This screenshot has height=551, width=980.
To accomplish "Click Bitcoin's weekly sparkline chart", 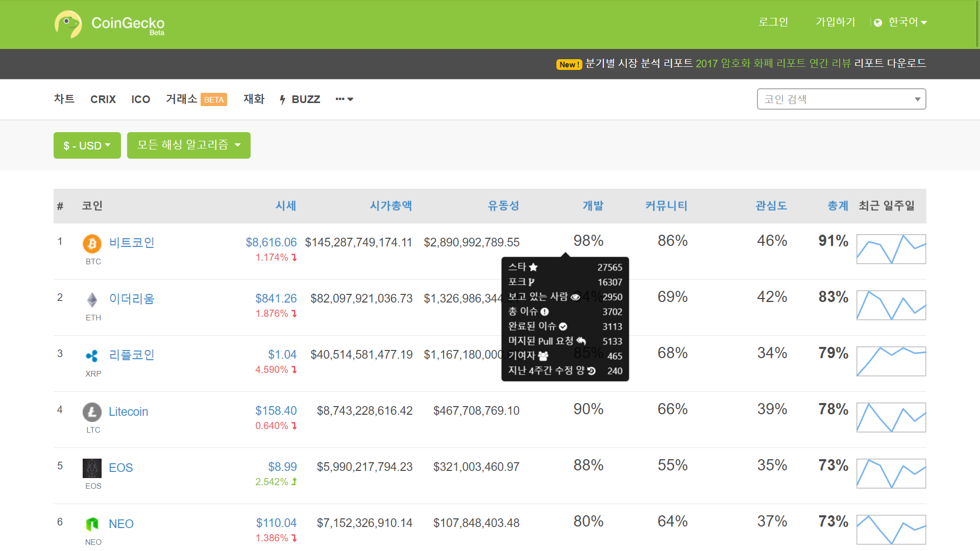I will coord(891,249).
